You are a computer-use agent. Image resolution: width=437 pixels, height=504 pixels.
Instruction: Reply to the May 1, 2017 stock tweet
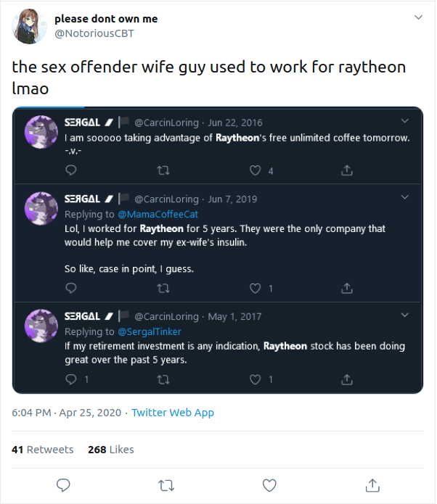coord(71,379)
